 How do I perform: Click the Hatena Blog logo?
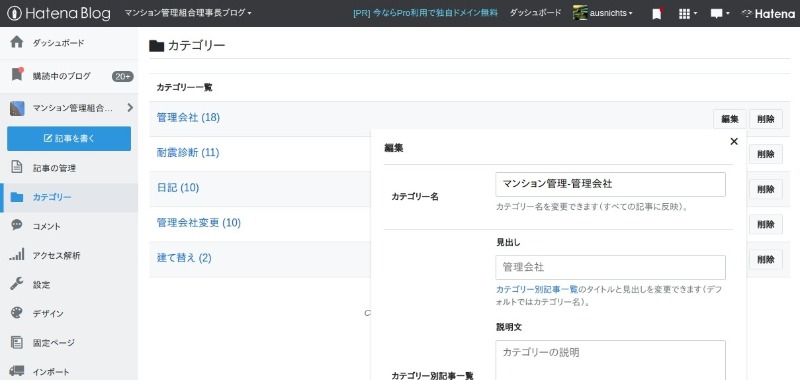59,13
